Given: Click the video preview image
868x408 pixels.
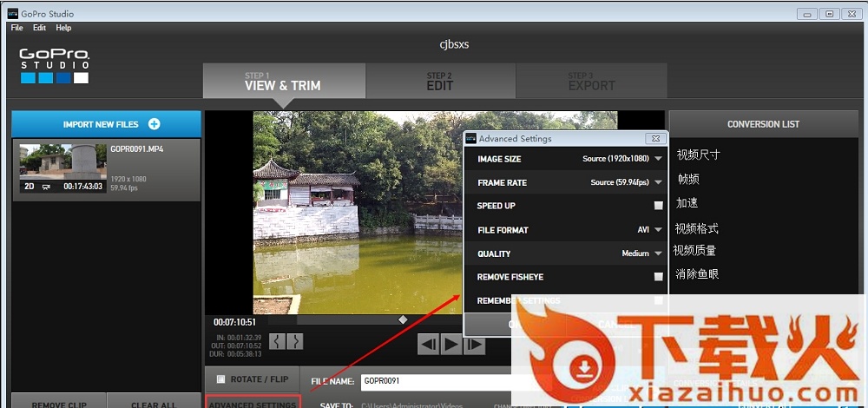Looking at the screenshot, I should 358,213.
